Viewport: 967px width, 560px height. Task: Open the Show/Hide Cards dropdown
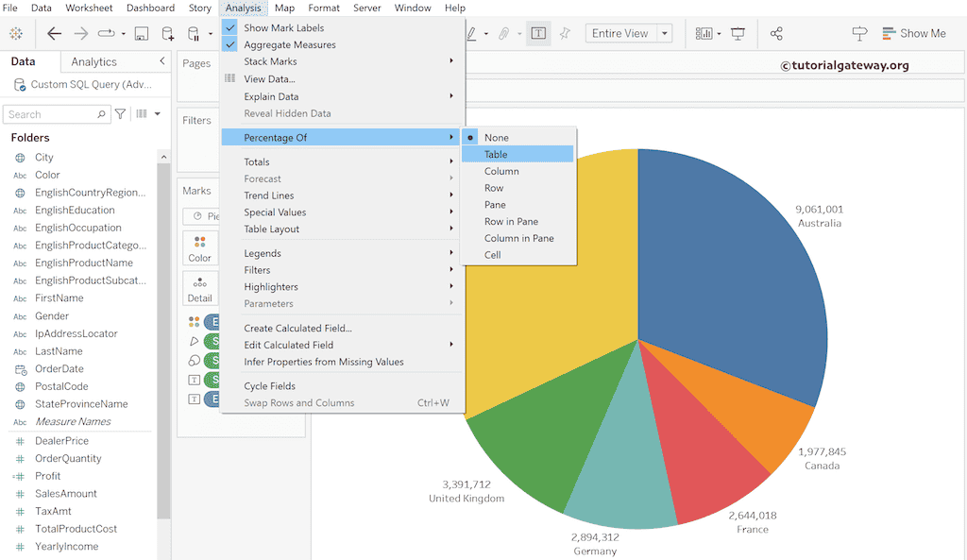point(705,33)
